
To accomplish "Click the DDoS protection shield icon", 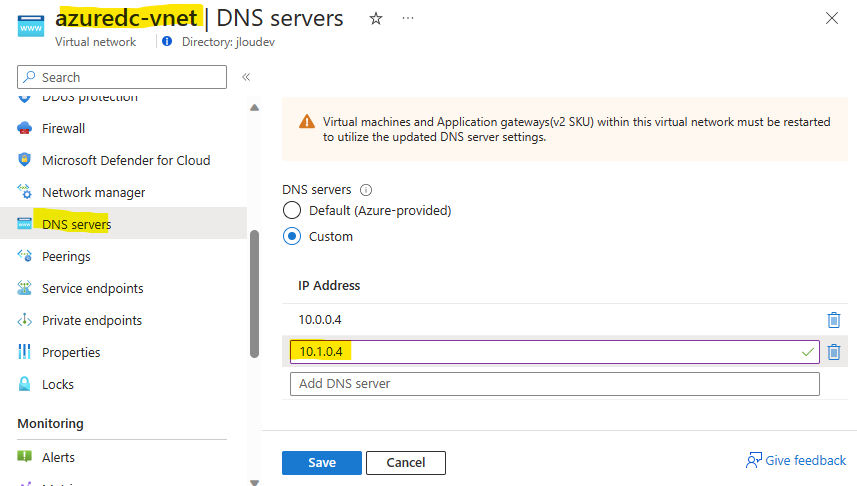I will 25,99.
